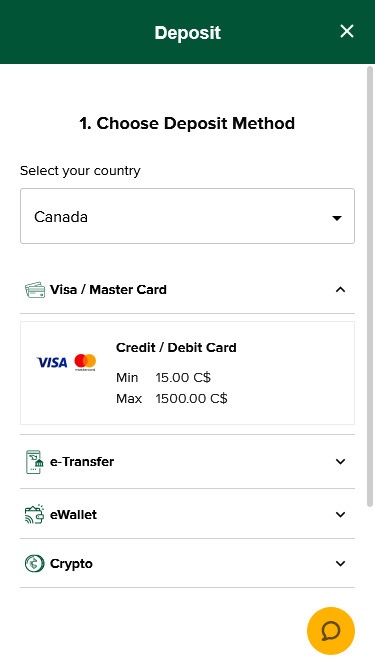Click the eWallet wallet icon
Image resolution: width=375 pixels, height=667 pixels.
click(x=34, y=514)
